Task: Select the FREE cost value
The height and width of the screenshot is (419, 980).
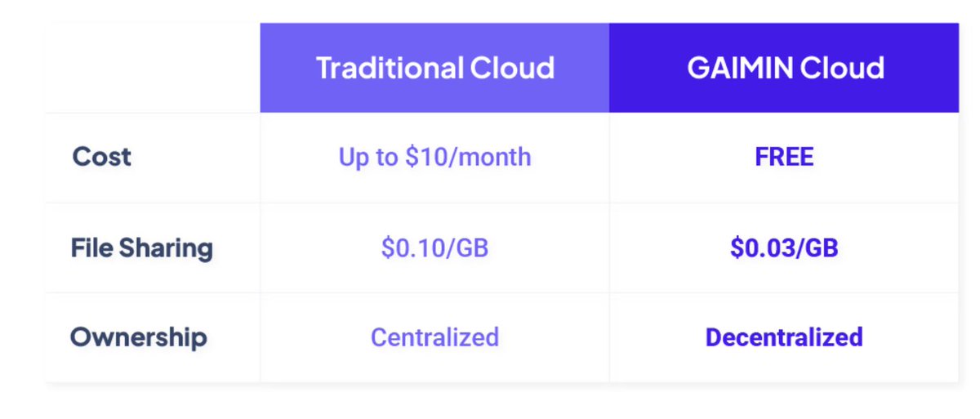Action: pos(784,157)
